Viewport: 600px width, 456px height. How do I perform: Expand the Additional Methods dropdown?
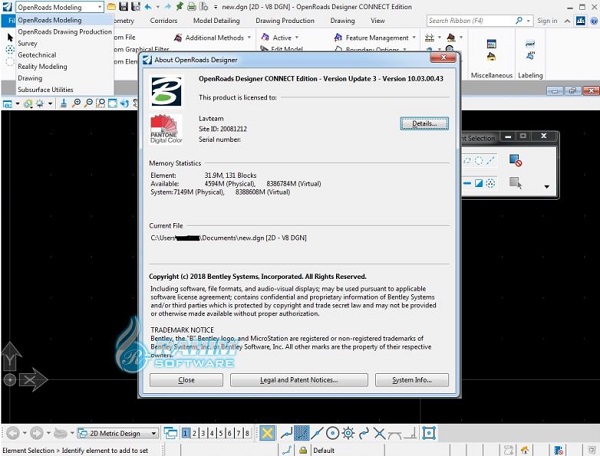tap(249, 37)
